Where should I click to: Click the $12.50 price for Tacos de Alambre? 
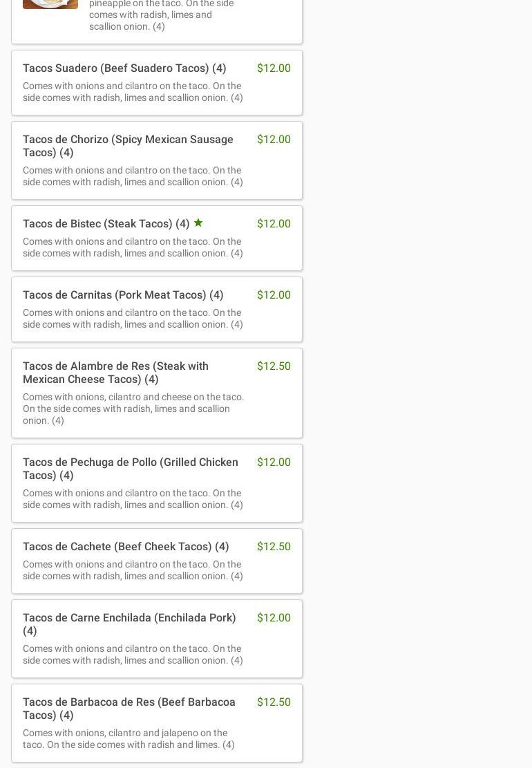[274, 366]
